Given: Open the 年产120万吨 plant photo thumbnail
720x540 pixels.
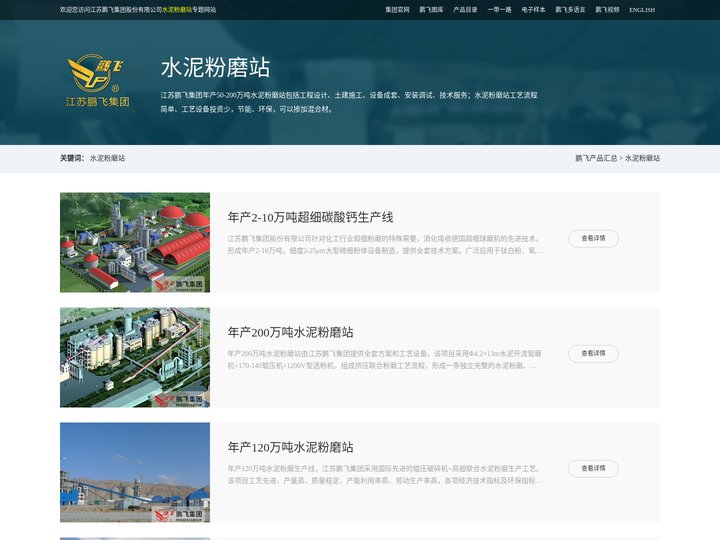Looking at the screenshot, I should [x=135, y=472].
